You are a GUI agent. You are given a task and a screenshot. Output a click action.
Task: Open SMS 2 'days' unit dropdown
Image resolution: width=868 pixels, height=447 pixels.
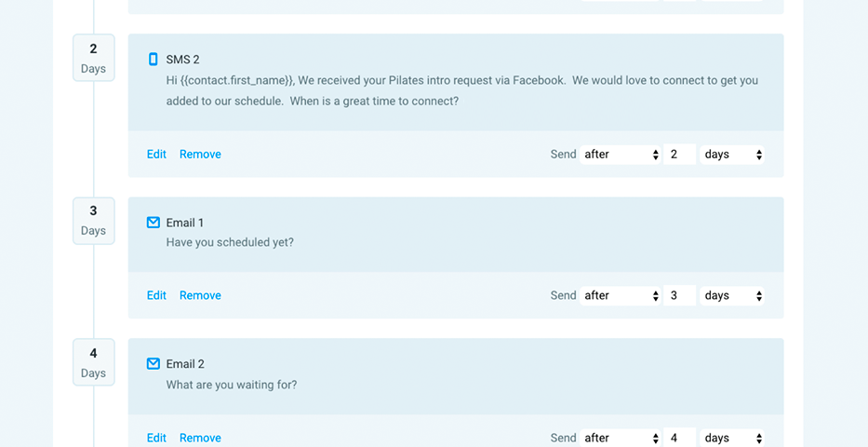coord(733,155)
